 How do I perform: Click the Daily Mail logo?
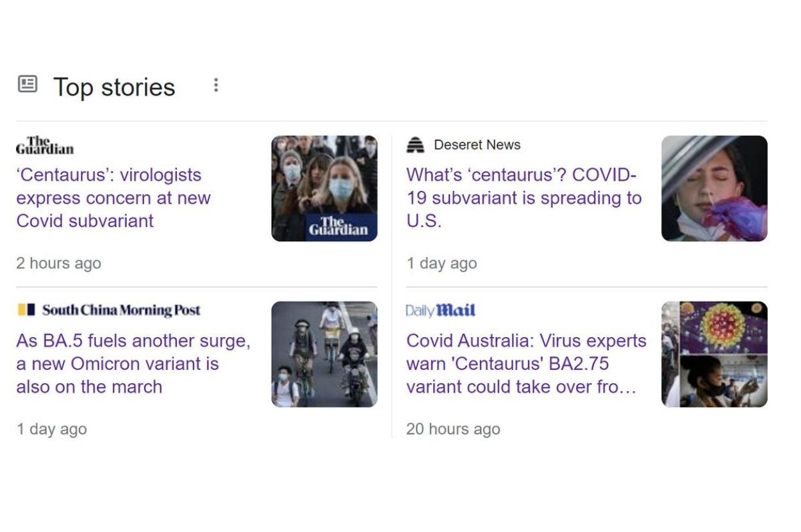441,311
